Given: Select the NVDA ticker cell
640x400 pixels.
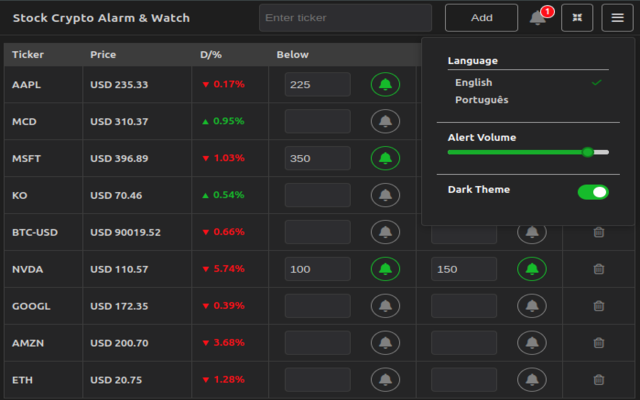Looking at the screenshot, I should pos(43,269).
